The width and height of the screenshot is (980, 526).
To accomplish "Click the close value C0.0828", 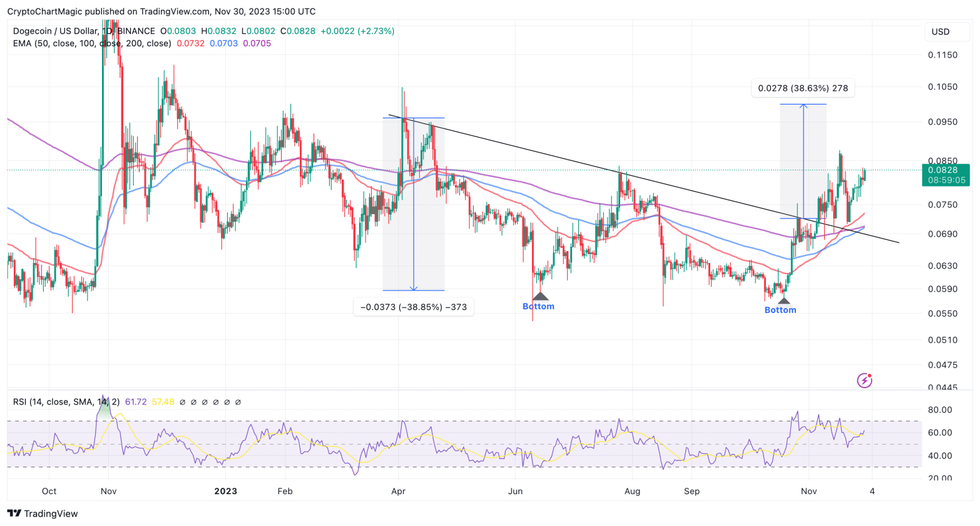I will 298,31.
